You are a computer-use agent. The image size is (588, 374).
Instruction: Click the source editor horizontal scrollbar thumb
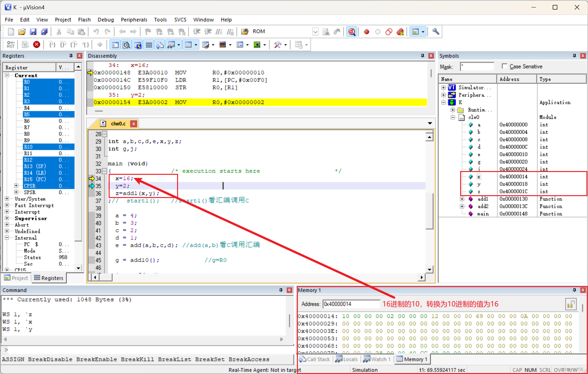coord(106,277)
